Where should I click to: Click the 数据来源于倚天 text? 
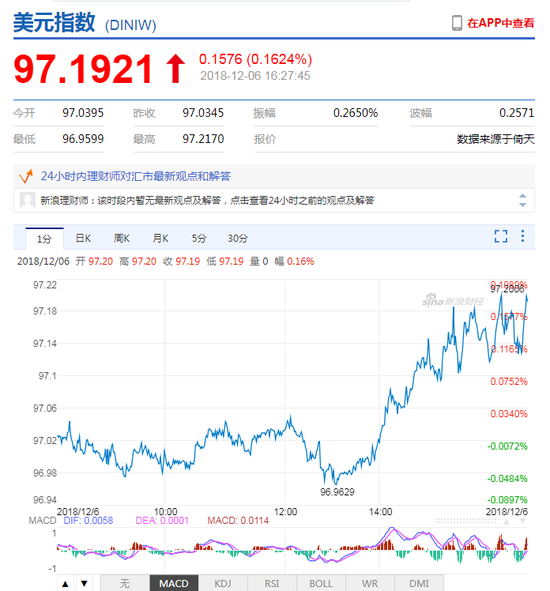496,139
